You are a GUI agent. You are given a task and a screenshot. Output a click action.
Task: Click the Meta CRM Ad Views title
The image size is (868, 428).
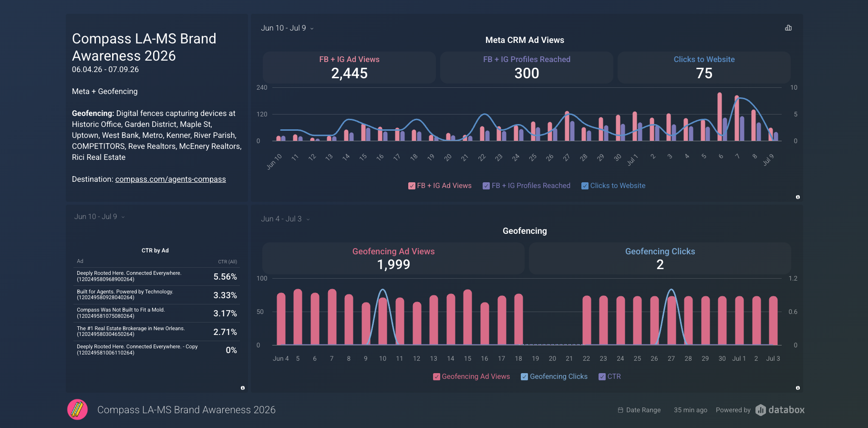click(x=525, y=40)
